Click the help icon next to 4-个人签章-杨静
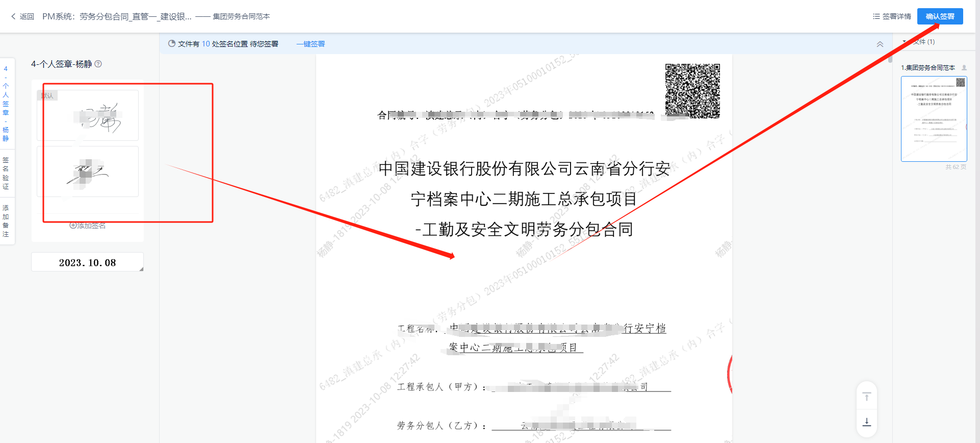 pyautogui.click(x=98, y=64)
